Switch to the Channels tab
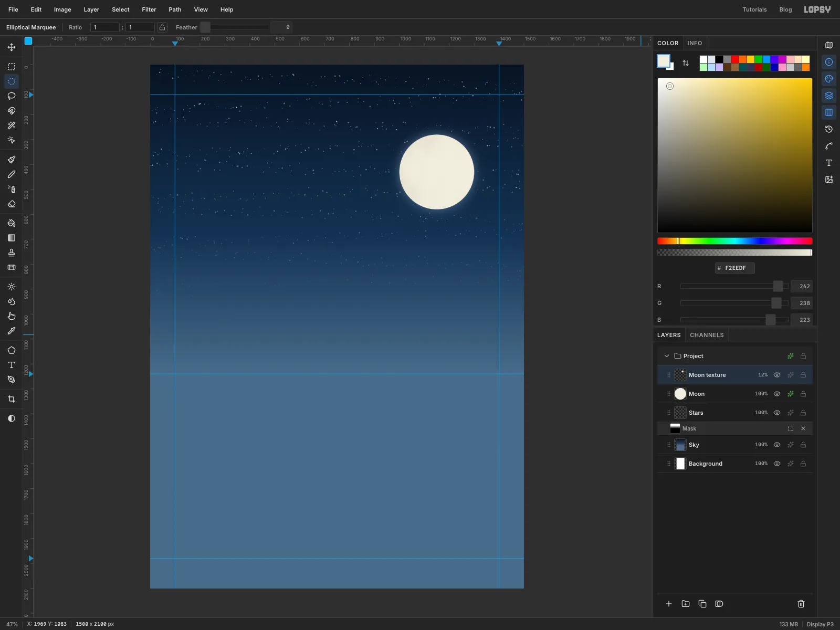Viewport: 840px width, 630px height. coord(707,335)
